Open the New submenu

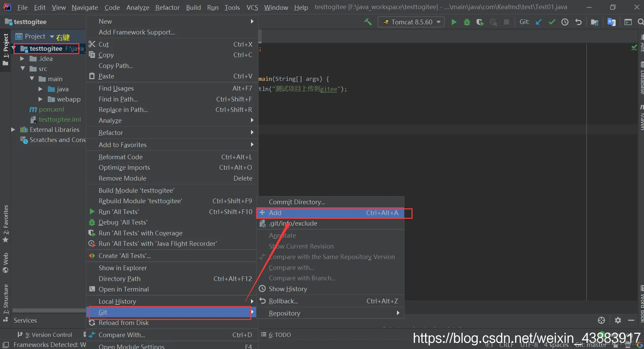point(172,21)
